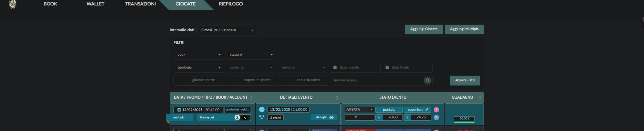Click the 74.75 coperture amount field
This screenshot has width=644, height=131.
click(421, 118)
